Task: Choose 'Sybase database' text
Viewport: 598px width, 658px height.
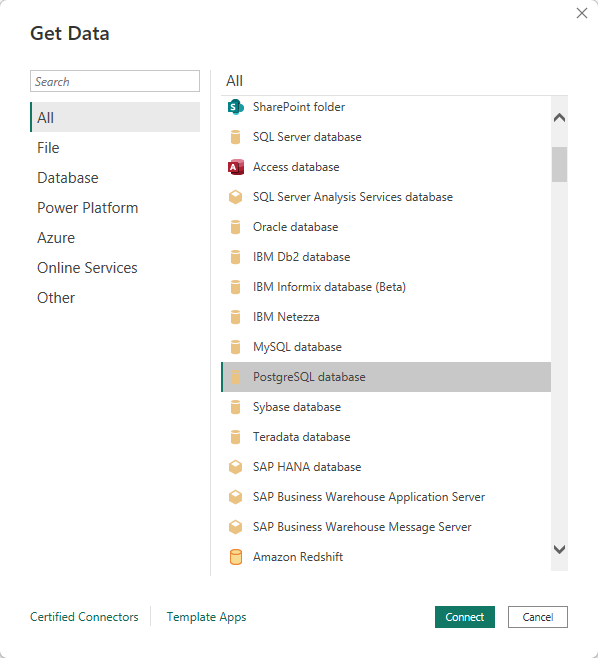Action: [x=297, y=407]
